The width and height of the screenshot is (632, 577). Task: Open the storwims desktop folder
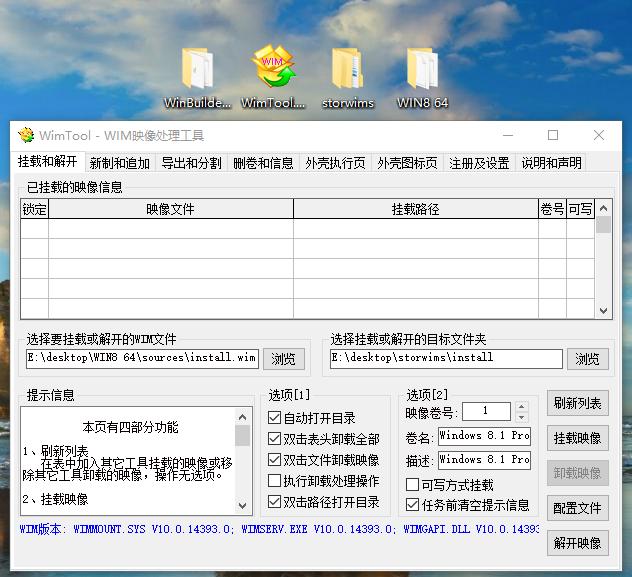point(347,79)
